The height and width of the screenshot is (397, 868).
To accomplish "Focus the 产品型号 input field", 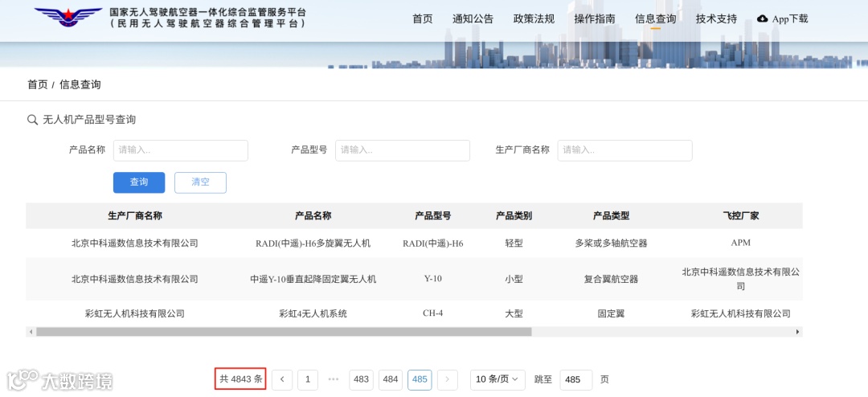I will pyautogui.click(x=403, y=150).
